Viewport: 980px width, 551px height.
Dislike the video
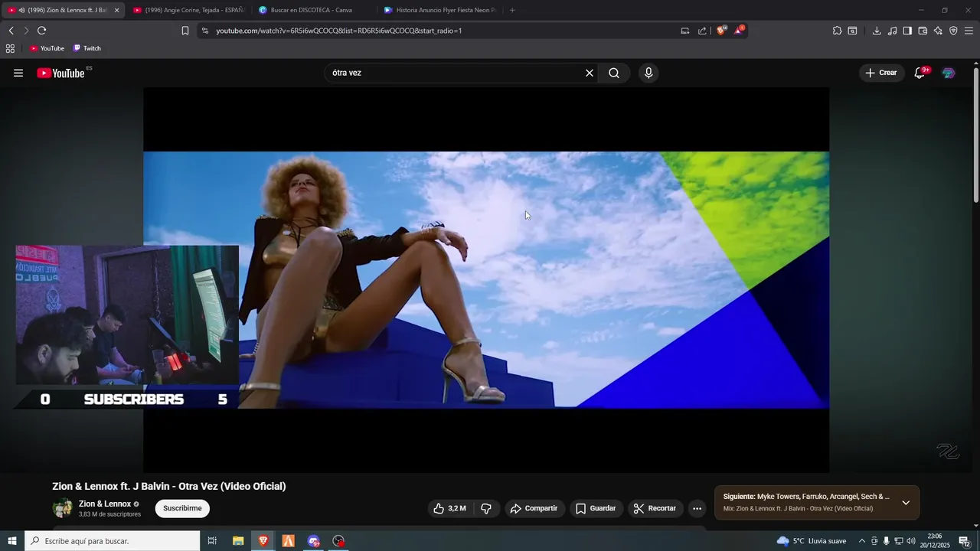tap(486, 508)
